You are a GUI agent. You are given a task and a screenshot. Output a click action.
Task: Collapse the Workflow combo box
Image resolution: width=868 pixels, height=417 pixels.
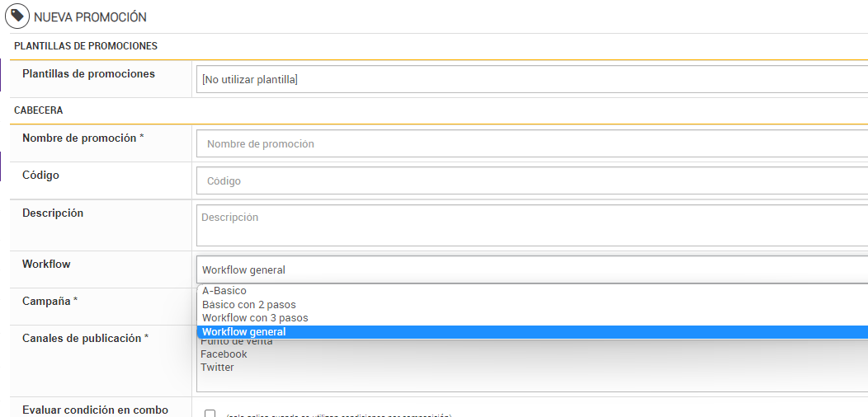click(x=531, y=269)
